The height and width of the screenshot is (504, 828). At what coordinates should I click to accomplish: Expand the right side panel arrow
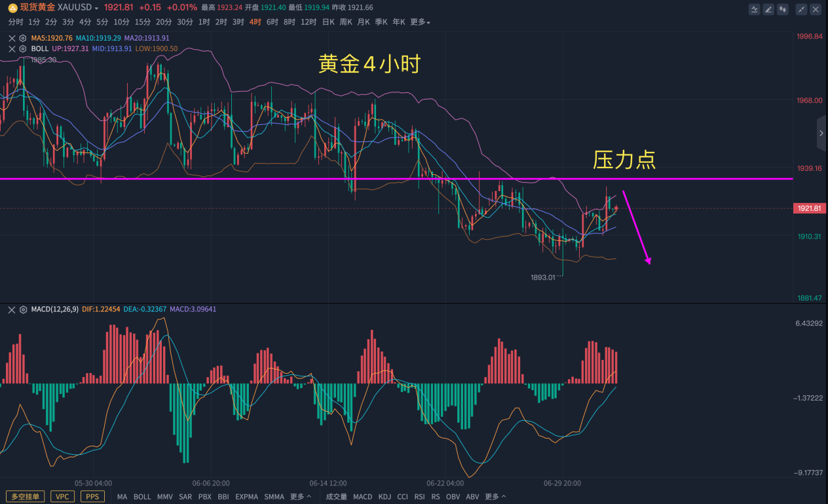coord(821,132)
